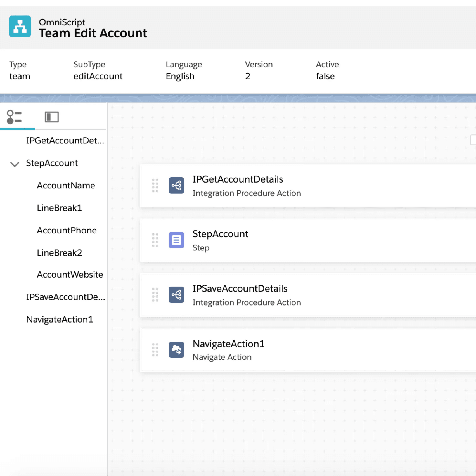
Task: Open the IPSaveAccountDetails card on canvas
Action: [x=308, y=295]
